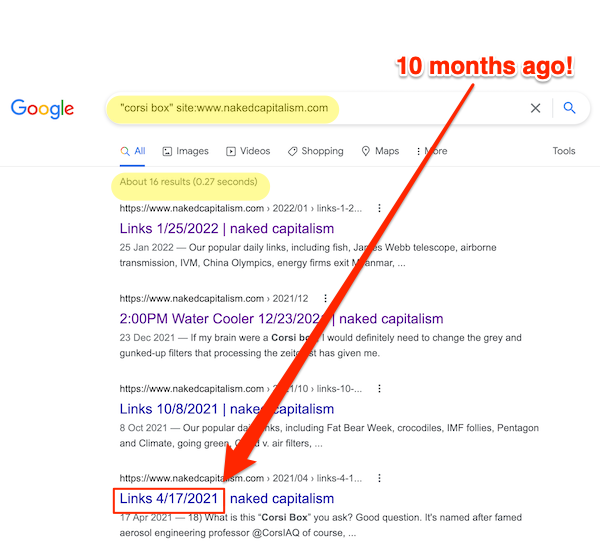Click the snippet date "23 Dec 2021"
This screenshot has height=548, width=600.
pos(147,338)
